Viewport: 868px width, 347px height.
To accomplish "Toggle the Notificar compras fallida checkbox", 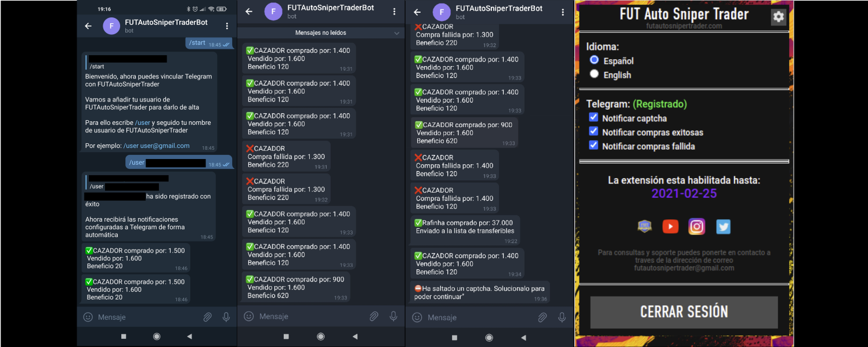I will (594, 146).
